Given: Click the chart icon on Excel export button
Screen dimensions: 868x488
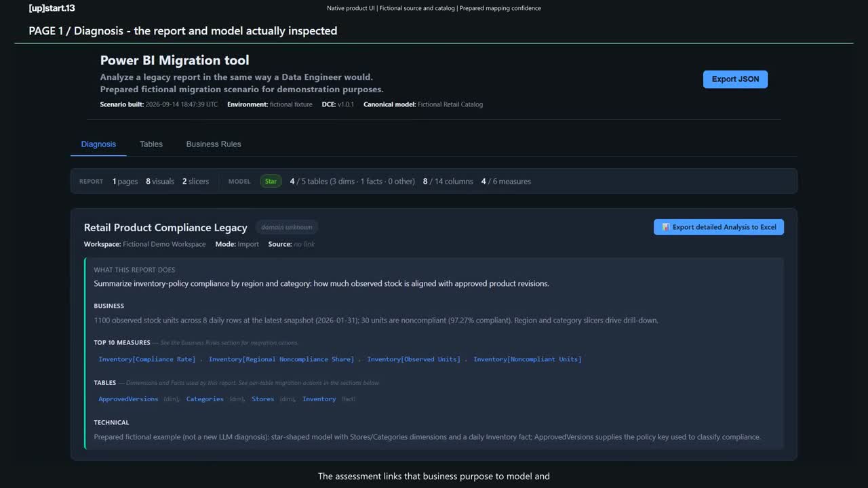Looking at the screenshot, I should (666, 227).
